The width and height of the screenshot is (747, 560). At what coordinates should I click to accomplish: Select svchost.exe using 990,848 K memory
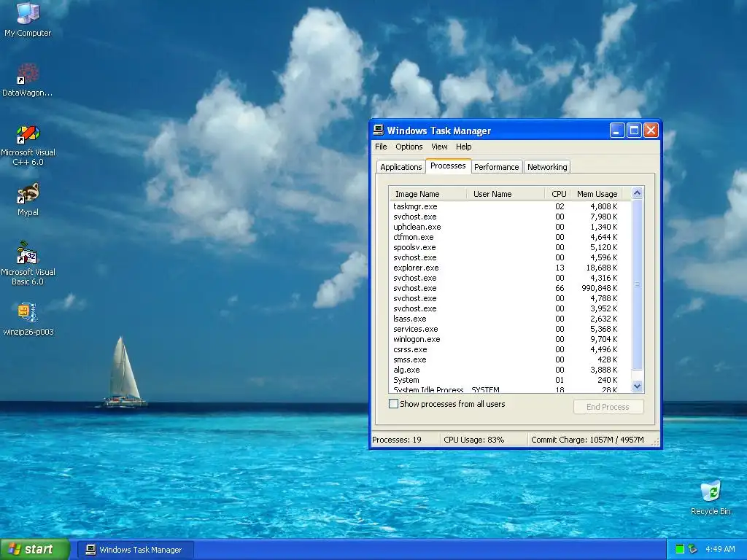(510, 288)
